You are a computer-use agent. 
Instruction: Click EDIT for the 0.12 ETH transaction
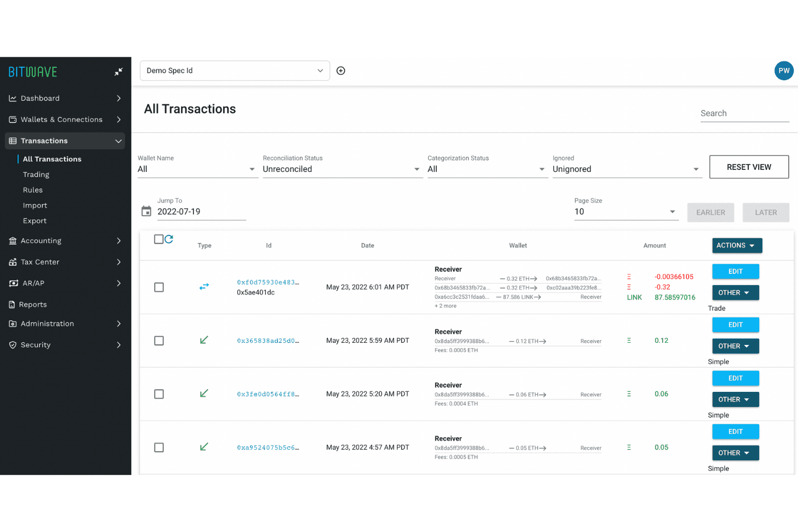[735, 324]
